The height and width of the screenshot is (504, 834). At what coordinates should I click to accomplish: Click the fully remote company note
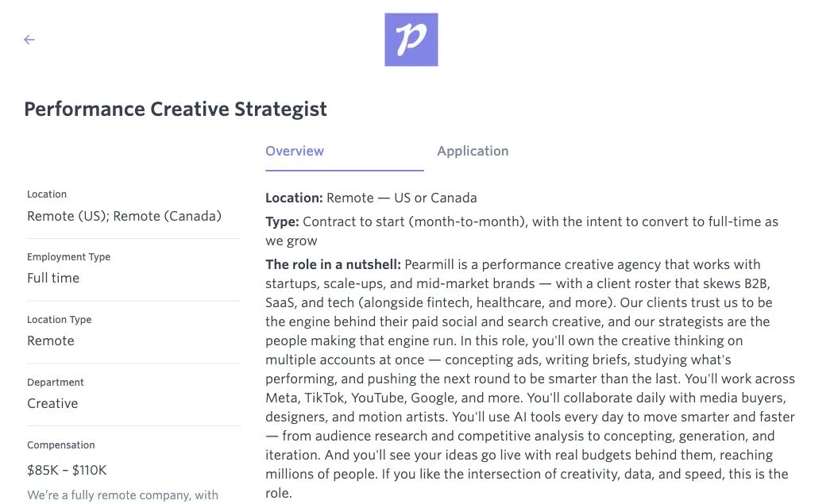(x=123, y=495)
